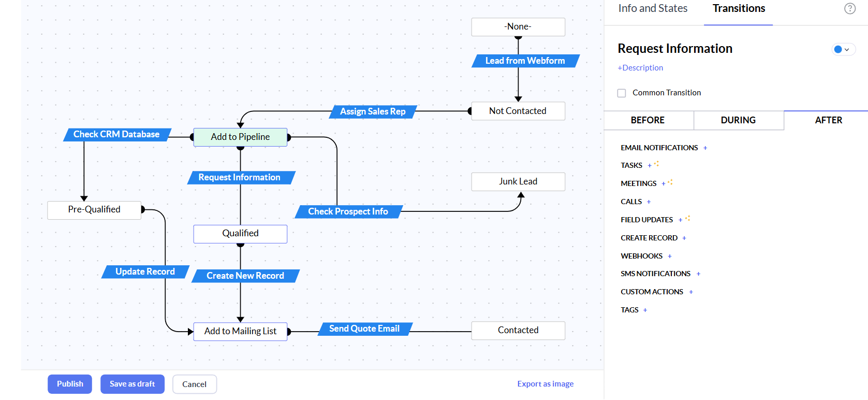Select the Transitions tab
The height and width of the screenshot is (400, 868).
click(x=739, y=8)
